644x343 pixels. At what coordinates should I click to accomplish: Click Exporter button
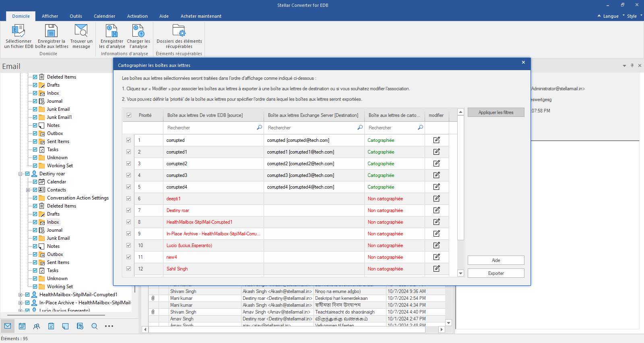(x=496, y=273)
